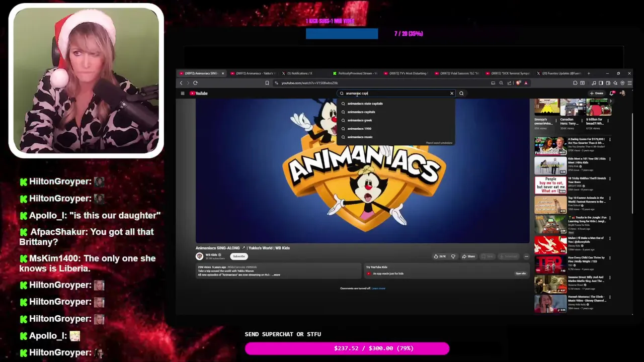Image resolution: width=644 pixels, height=362 pixels.
Task: Open the browser extensions puzzle icon
Action: coord(575,83)
